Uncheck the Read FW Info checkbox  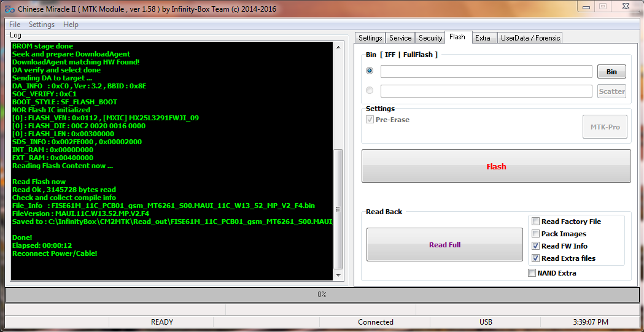(x=536, y=246)
